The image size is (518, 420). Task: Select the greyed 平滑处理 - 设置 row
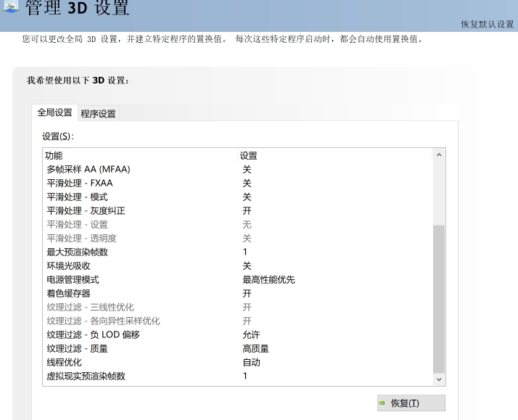(x=238, y=225)
